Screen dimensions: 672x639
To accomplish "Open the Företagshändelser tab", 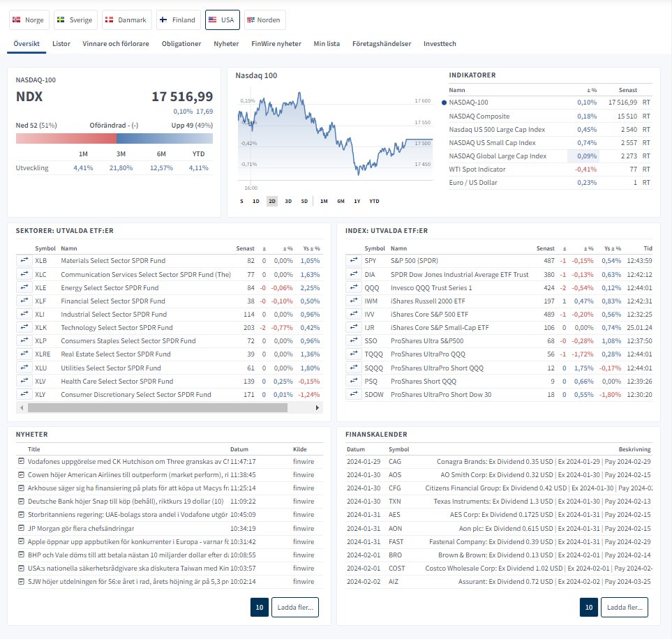I will pos(382,44).
